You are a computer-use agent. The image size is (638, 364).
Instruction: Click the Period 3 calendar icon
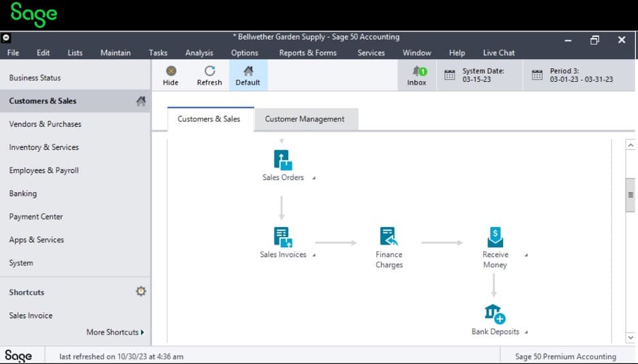pyautogui.click(x=537, y=75)
